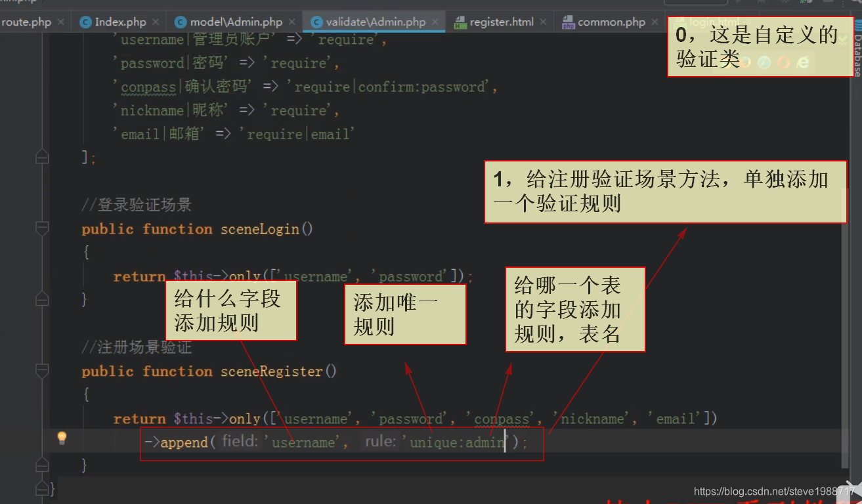Click the HTML file icon on register.html tab
The width and height of the screenshot is (862, 504).
[460, 22]
